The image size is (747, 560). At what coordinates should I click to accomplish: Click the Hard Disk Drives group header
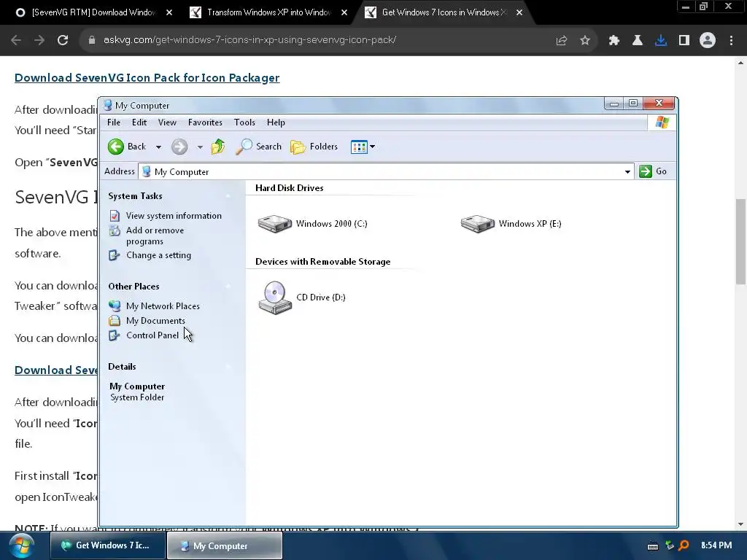click(x=289, y=188)
